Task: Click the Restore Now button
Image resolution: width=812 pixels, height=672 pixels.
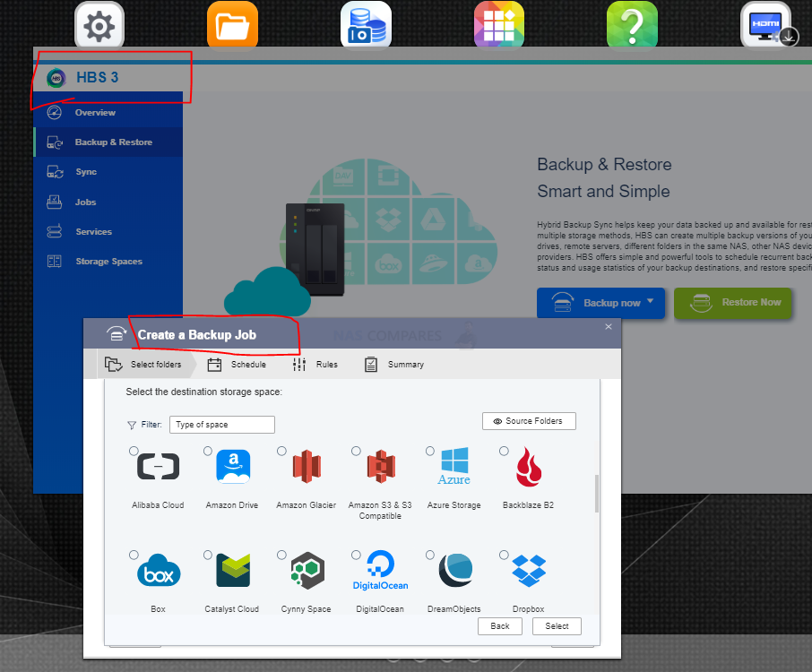Action: [733, 303]
